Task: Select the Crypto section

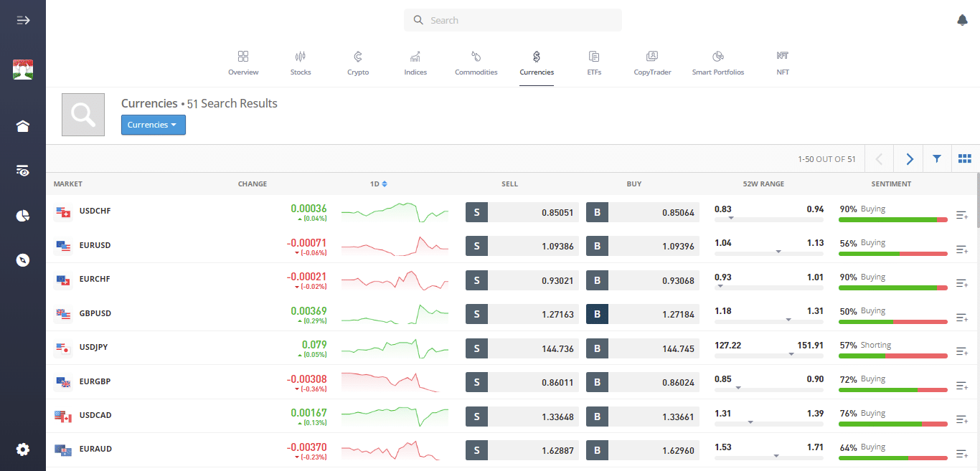Action: pos(357,62)
